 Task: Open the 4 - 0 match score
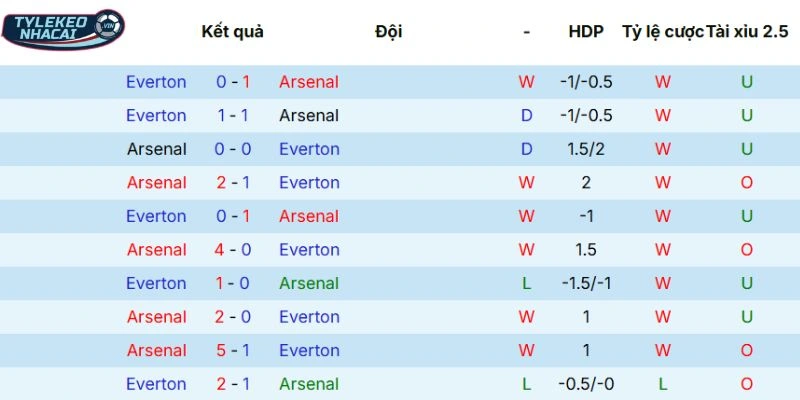pos(233,250)
